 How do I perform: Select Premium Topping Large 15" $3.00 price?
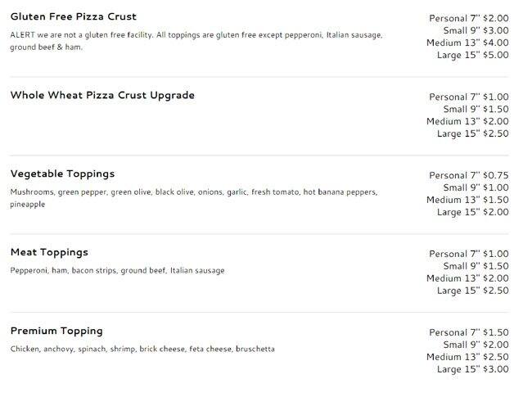(472, 370)
